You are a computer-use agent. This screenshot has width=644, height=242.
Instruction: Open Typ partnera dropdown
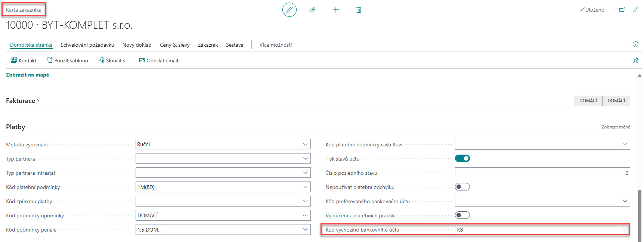point(305,158)
